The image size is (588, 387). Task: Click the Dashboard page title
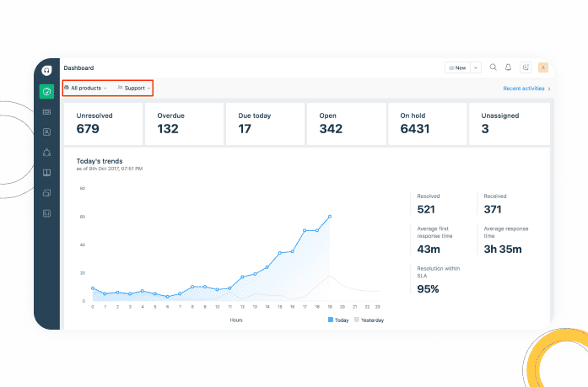pos(78,67)
